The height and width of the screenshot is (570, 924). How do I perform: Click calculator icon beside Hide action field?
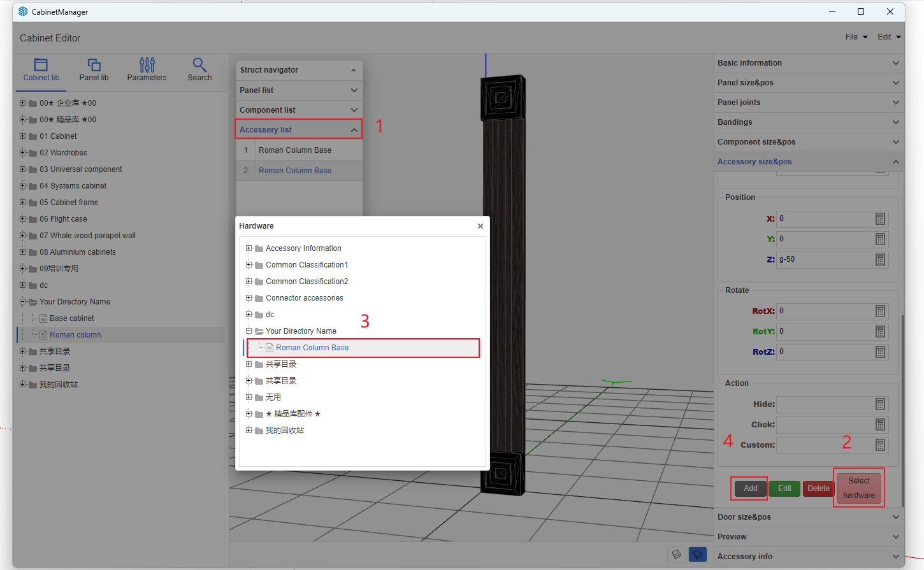[880, 404]
